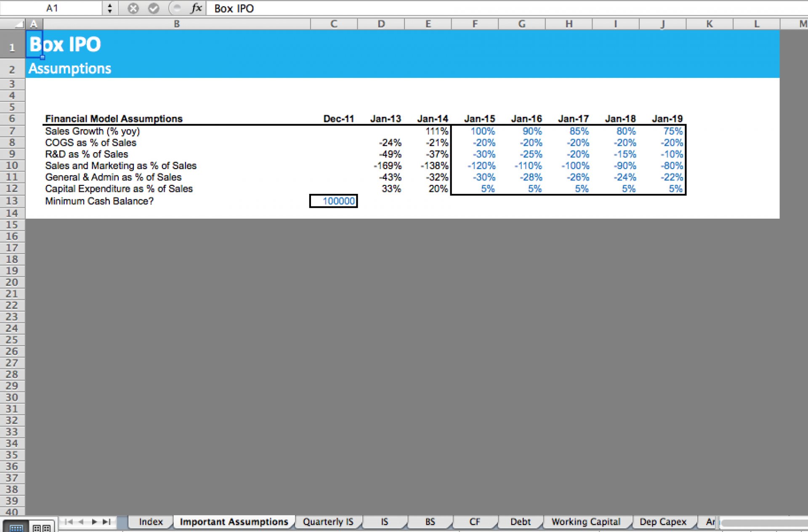Click the horizontal scrollbar at the bottom

[764, 523]
